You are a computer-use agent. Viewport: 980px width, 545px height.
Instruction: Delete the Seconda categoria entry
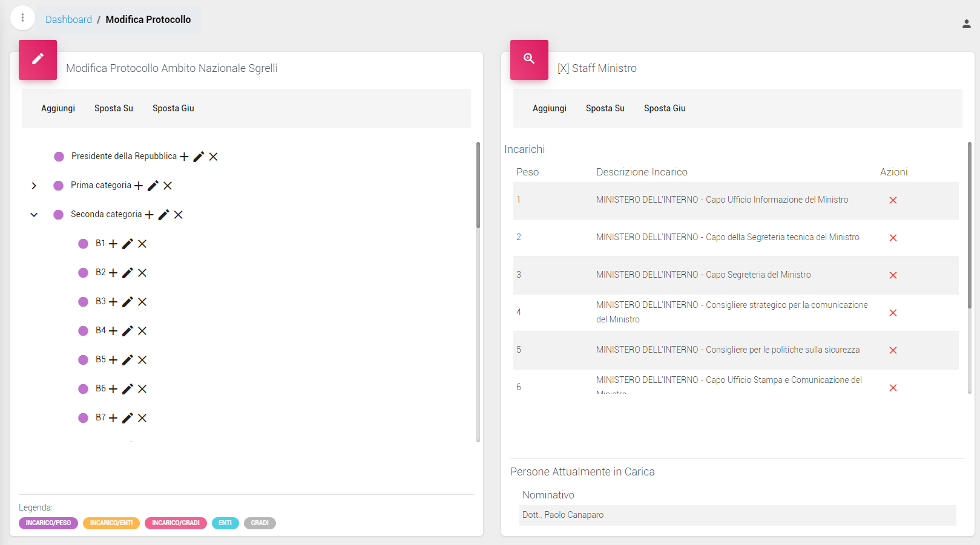pos(179,215)
